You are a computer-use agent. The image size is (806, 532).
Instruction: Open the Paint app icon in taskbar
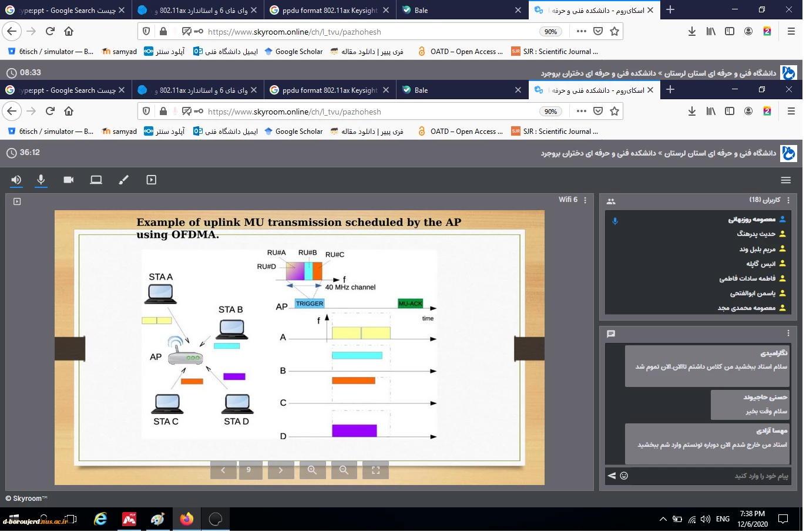point(157,520)
